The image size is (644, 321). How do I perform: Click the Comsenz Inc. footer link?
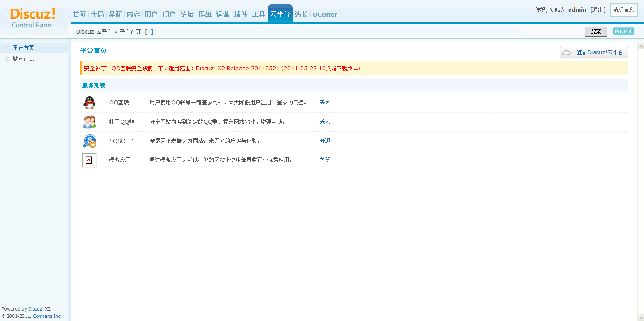pos(47,316)
